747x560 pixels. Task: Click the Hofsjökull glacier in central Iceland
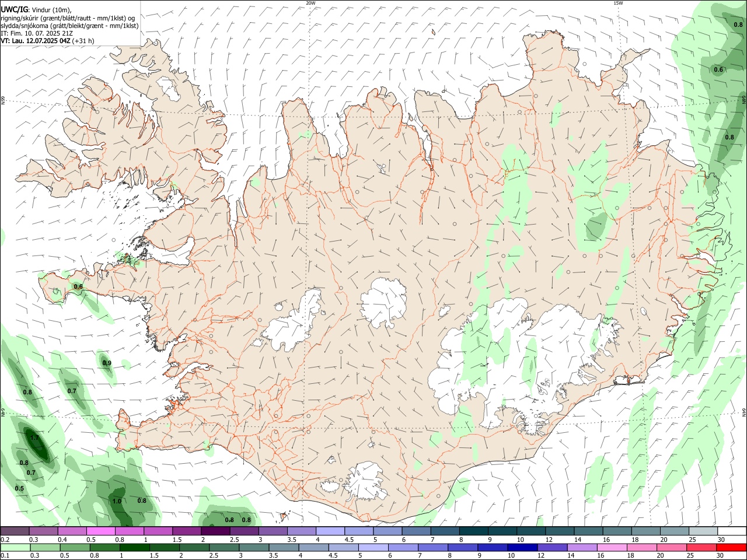(x=383, y=304)
